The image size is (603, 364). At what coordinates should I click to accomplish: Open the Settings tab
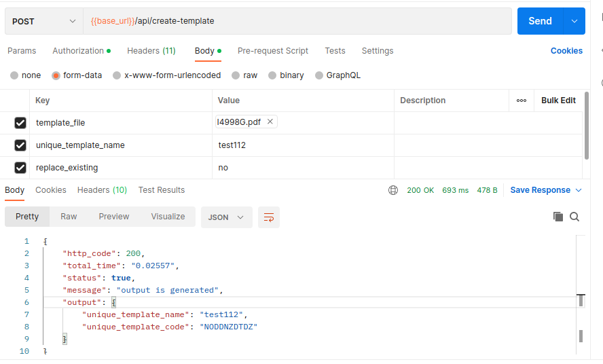[x=378, y=51]
